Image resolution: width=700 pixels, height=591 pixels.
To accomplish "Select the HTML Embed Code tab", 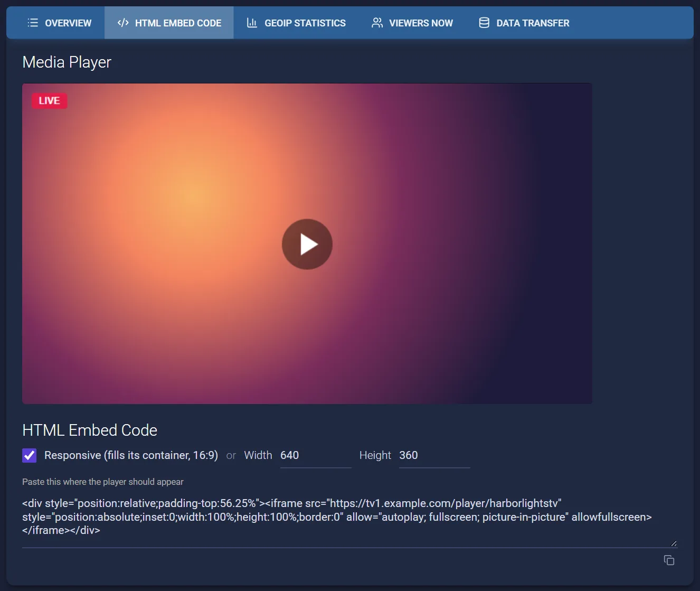I will [x=169, y=23].
